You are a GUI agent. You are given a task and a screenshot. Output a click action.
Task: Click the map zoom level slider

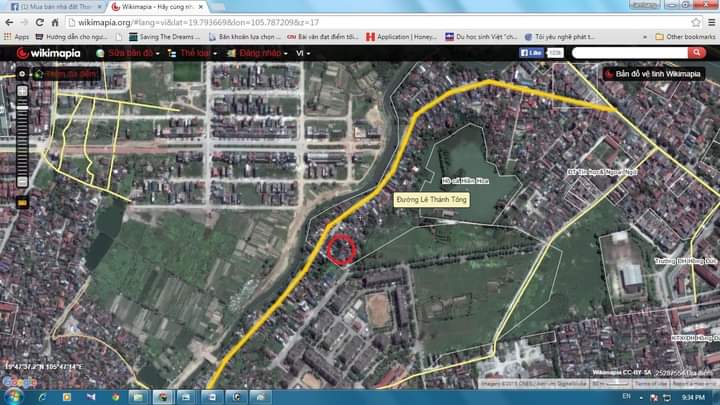coord(22,136)
